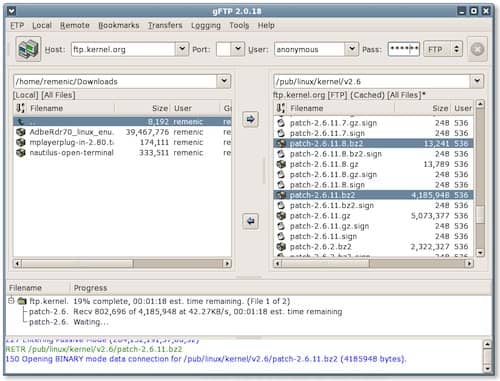This screenshot has width=500, height=381.
Task: Click the connect computer icon beside Host
Action: tap(28, 49)
